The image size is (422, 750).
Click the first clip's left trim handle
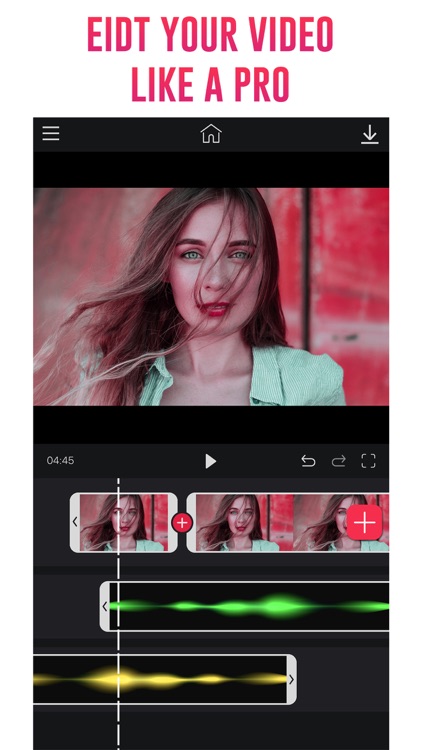pos(75,522)
